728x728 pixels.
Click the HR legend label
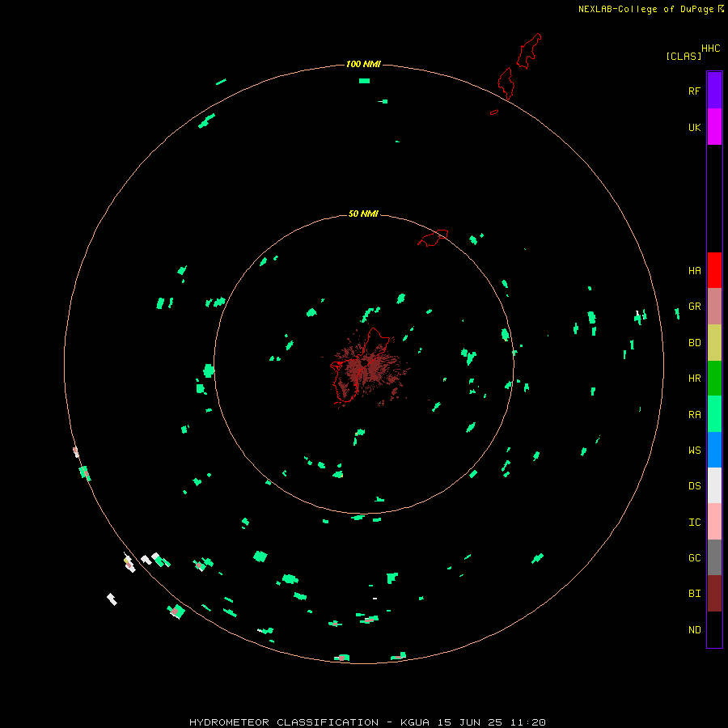695,379
